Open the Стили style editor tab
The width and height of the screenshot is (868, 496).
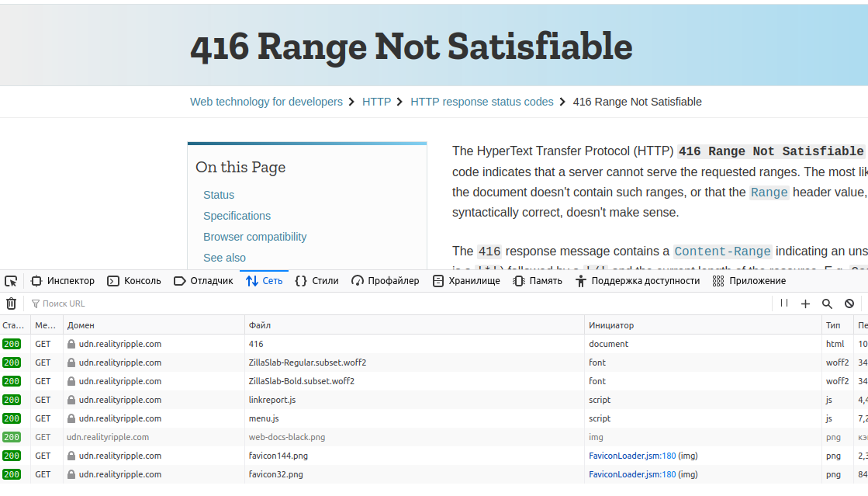pyautogui.click(x=316, y=281)
